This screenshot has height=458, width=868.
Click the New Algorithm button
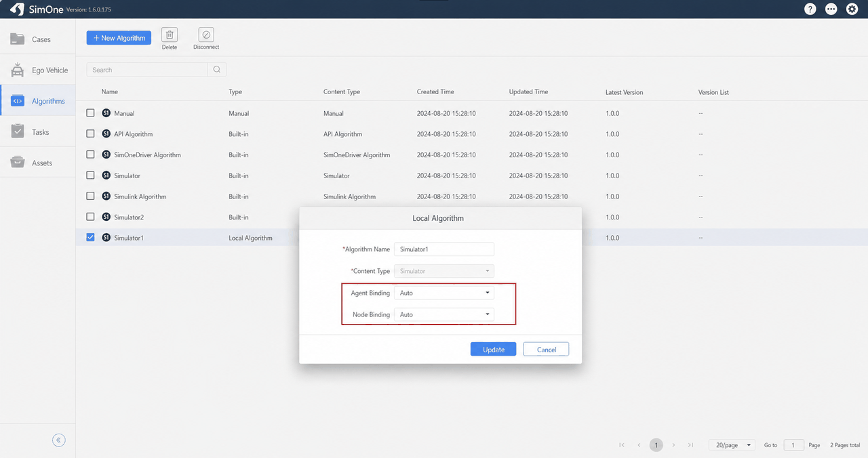point(119,38)
